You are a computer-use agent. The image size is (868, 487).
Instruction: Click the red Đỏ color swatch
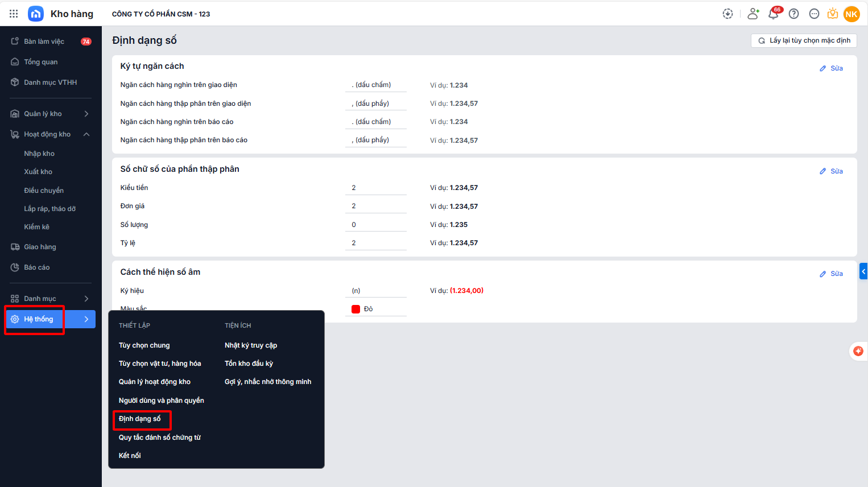(356, 309)
